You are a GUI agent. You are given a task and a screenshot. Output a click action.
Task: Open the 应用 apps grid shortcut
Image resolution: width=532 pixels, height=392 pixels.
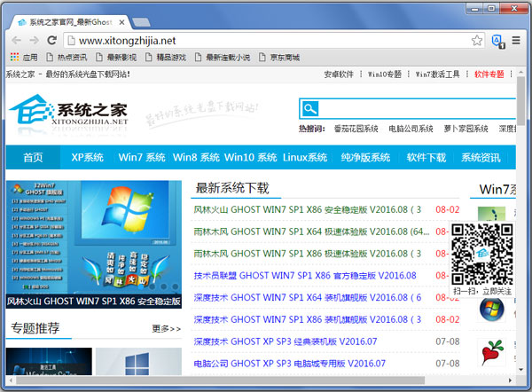coord(24,58)
